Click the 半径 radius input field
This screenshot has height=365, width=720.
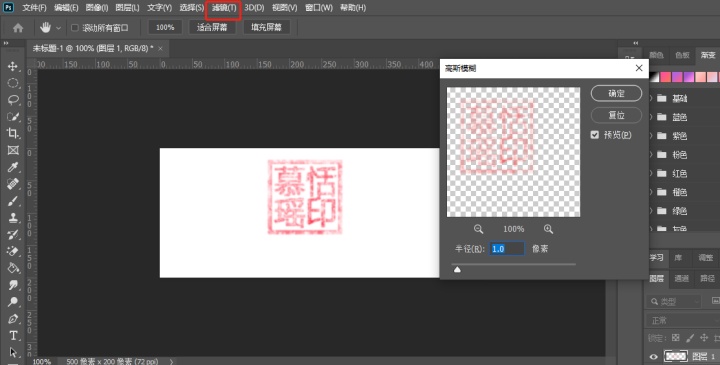tap(506, 249)
